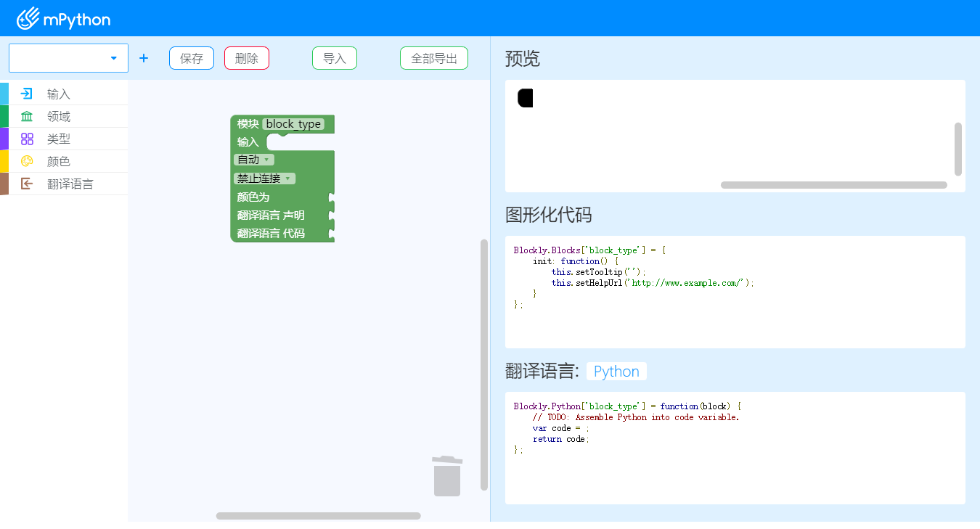Open the 禁止连接 dropdown on block
The image size is (980, 529).
coord(264,179)
